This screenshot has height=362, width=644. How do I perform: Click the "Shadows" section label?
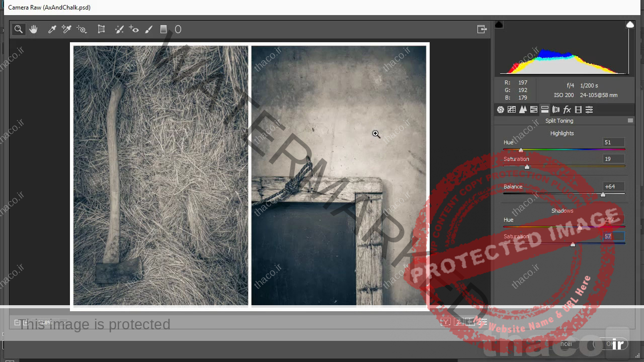(x=562, y=211)
